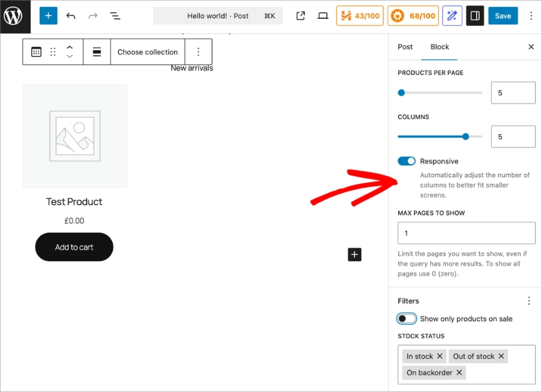Click the Undo arrow icon
542x392 pixels.
pyautogui.click(x=70, y=16)
